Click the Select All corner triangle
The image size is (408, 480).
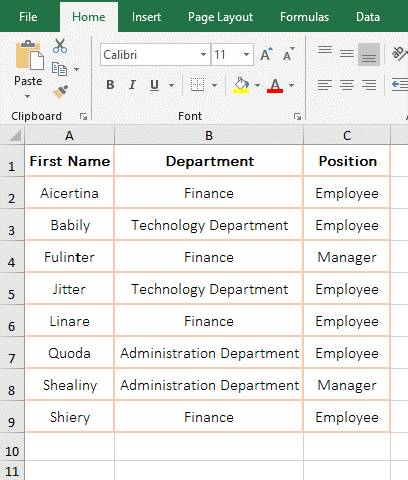pyautogui.click(x=15, y=136)
